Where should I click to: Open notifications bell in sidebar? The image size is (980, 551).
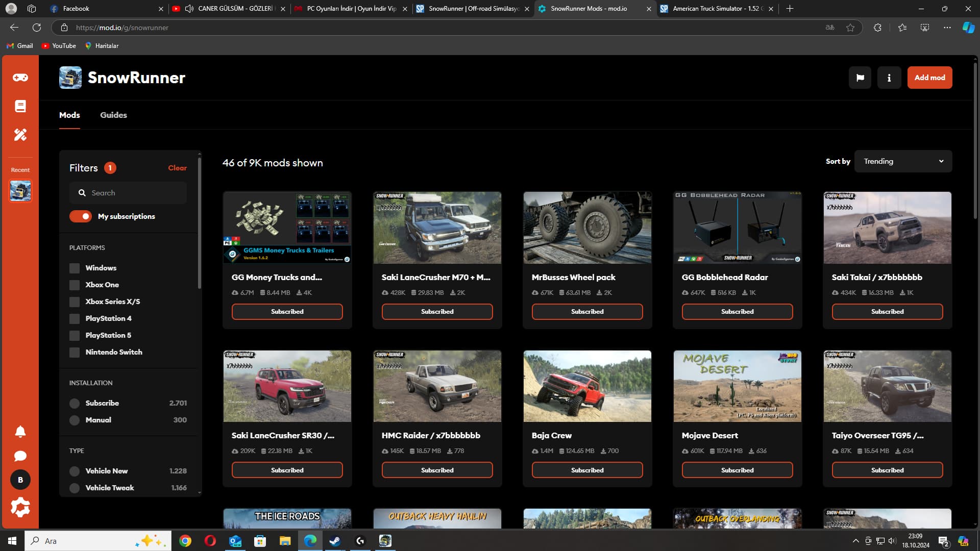(20, 432)
